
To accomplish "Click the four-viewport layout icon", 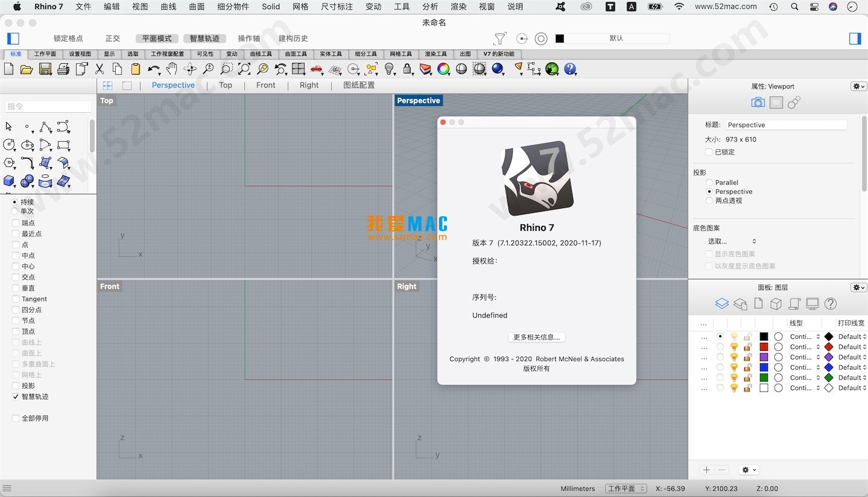I will click(x=107, y=85).
